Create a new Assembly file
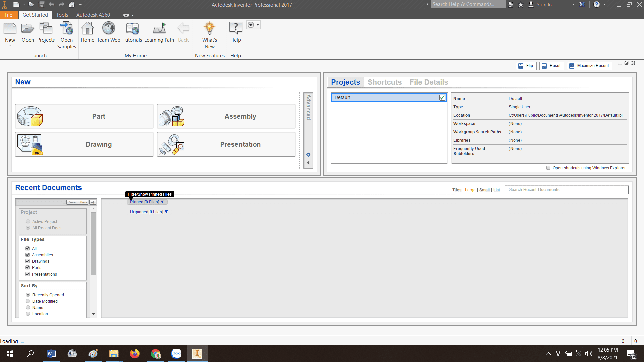Screen dimensions: 644x362 tap(226, 116)
